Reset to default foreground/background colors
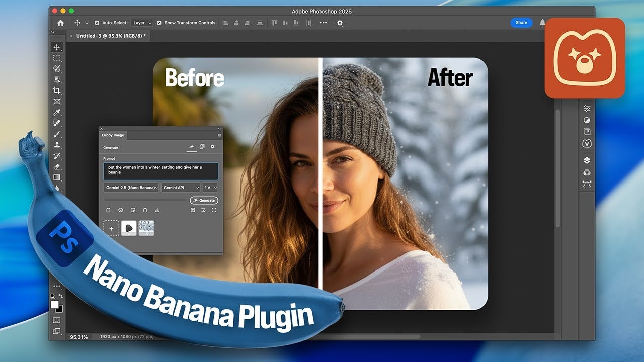This screenshot has height=362, width=644. coord(53,297)
